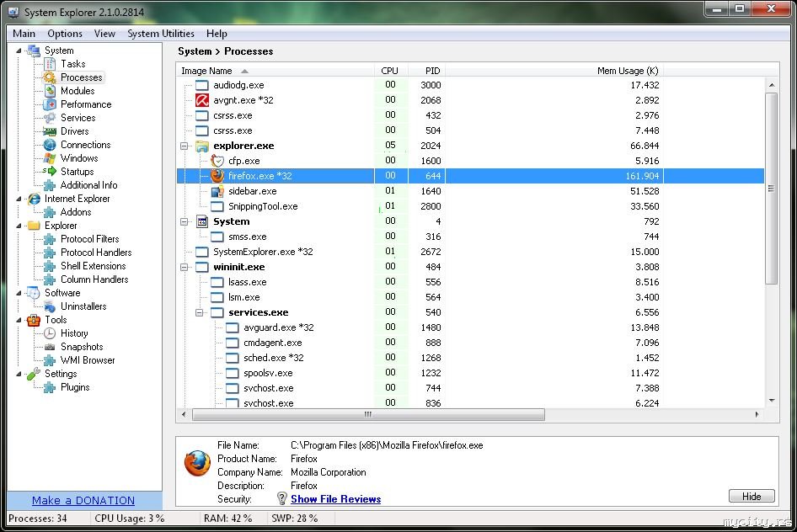
Task: Click the sidebar.exe process icon
Action: 217,191
